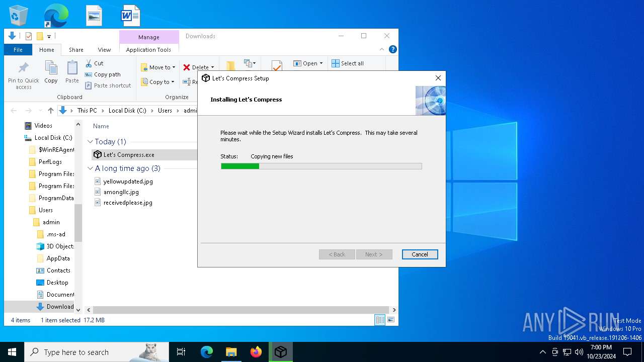Click the Name column header
The width and height of the screenshot is (644, 362).
(101, 126)
